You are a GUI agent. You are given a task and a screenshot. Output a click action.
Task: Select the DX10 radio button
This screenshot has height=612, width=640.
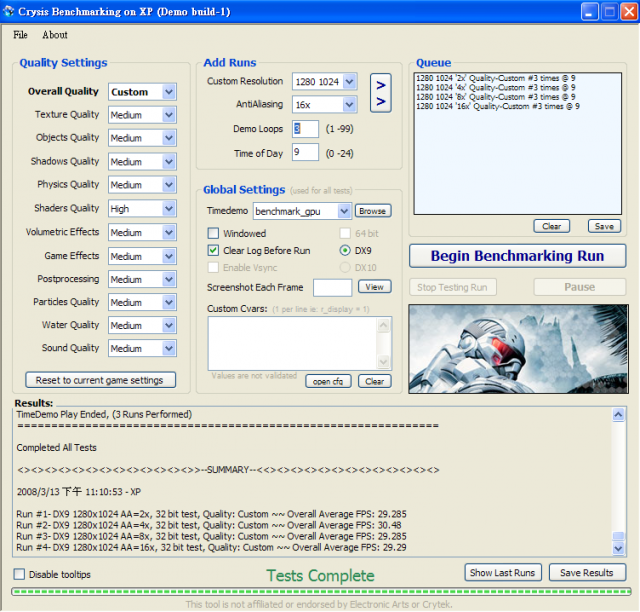pos(345,267)
